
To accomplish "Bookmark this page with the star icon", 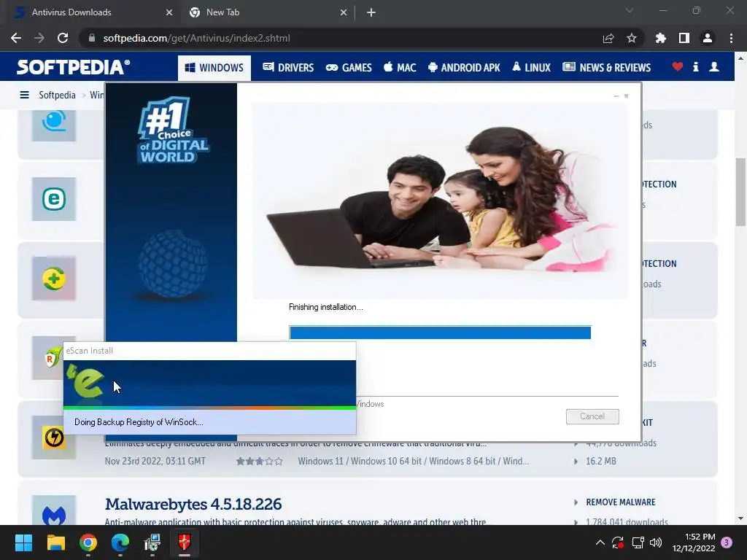I will pyautogui.click(x=632, y=38).
